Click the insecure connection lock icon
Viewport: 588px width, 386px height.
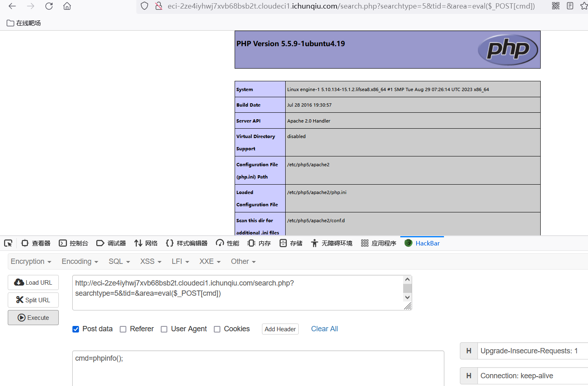[159, 6]
